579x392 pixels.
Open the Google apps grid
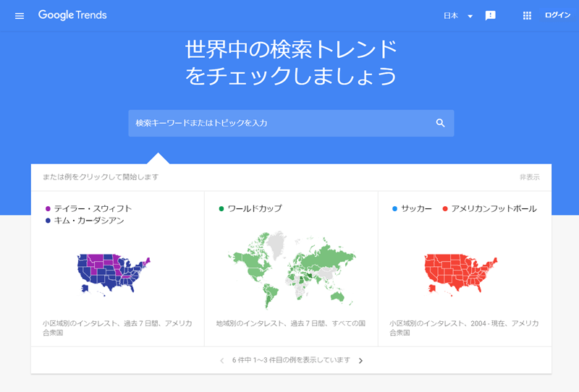527,16
